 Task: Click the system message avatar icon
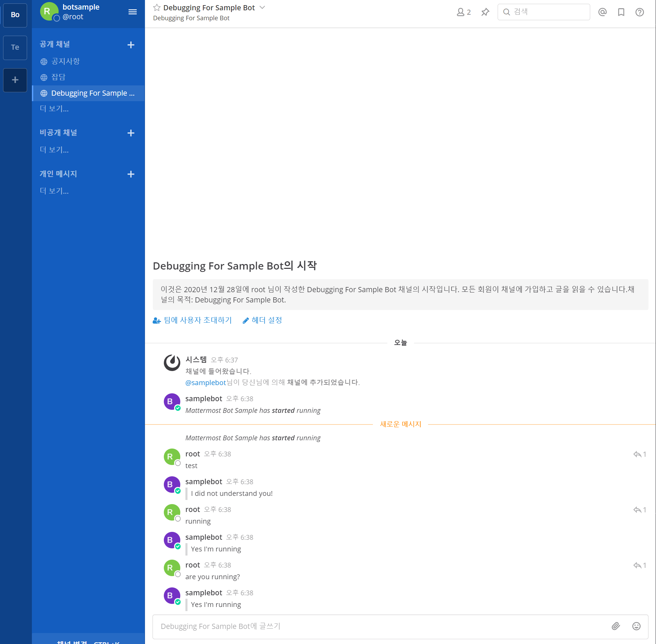(172, 363)
